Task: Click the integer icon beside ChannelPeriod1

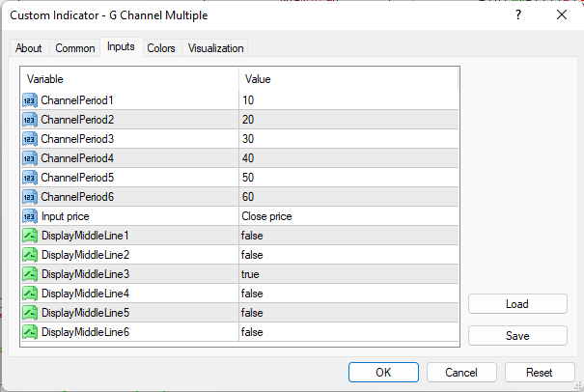Action: (x=29, y=100)
